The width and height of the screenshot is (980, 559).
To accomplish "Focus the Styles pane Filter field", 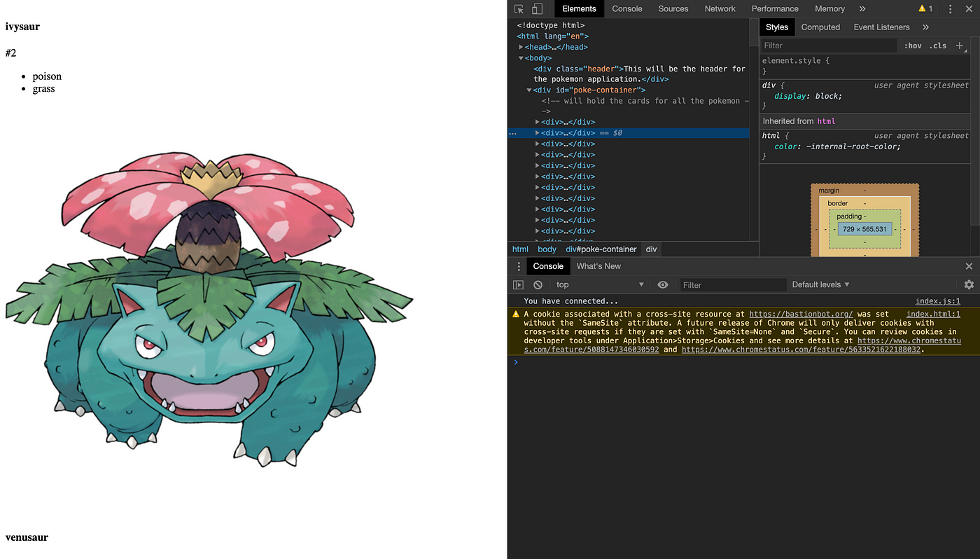I will coord(829,46).
